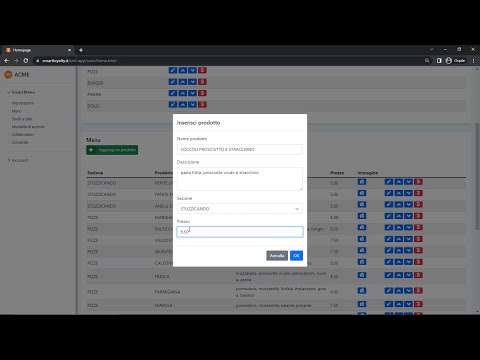Screen dimensions: 480x360
Task: Open the Sezione dropdown showing STUZZICANDO
Action: click(x=240, y=209)
